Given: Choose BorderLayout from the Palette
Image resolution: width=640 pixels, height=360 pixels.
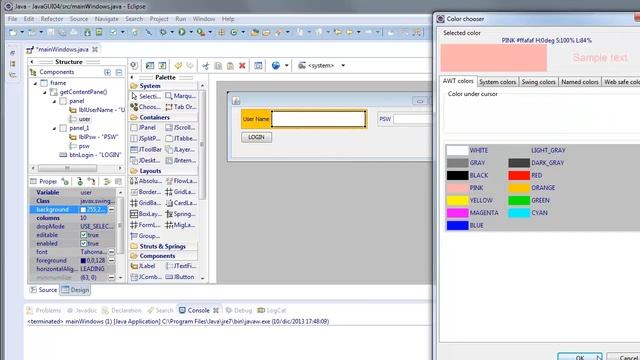Looking at the screenshot, I should 146,192.
